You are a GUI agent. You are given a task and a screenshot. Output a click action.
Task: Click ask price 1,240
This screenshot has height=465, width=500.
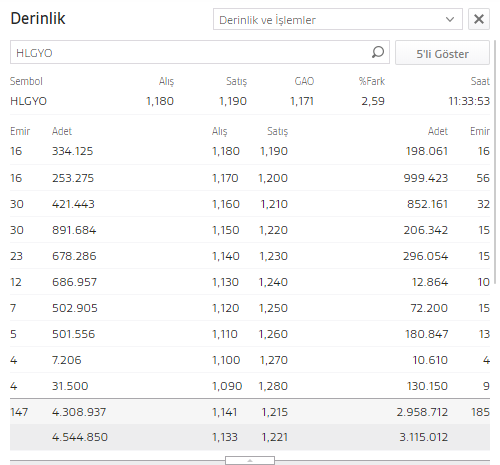pos(273,282)
